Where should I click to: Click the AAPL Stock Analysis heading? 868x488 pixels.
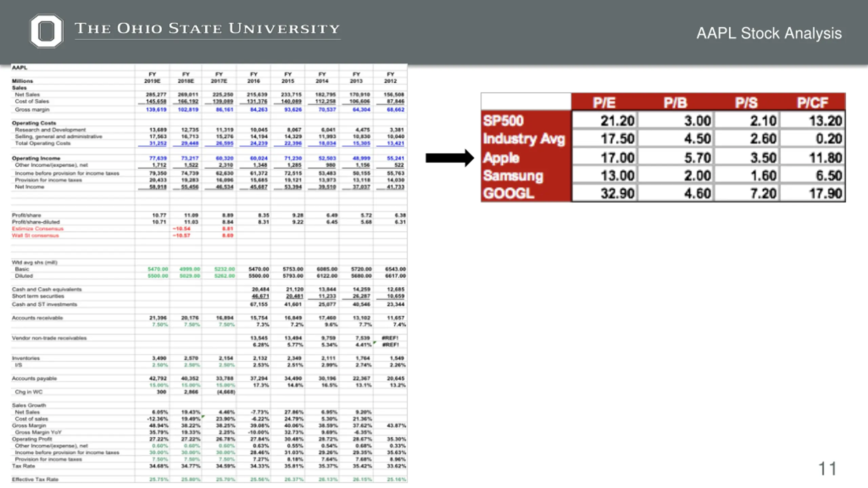point(769,33)
